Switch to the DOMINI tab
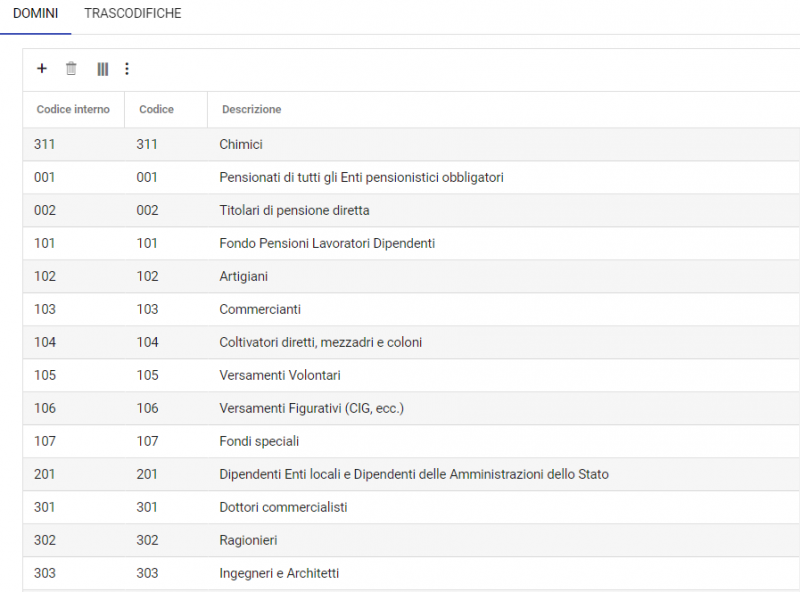800x592 pixels. [x=35, y=15]
